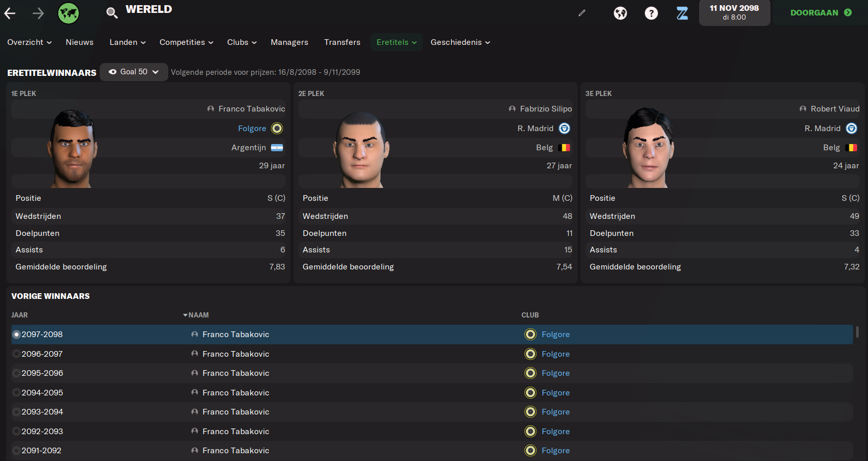Expand the Eretitels menu
Viewport: 868px width, 461px height.
coord(397,42)
